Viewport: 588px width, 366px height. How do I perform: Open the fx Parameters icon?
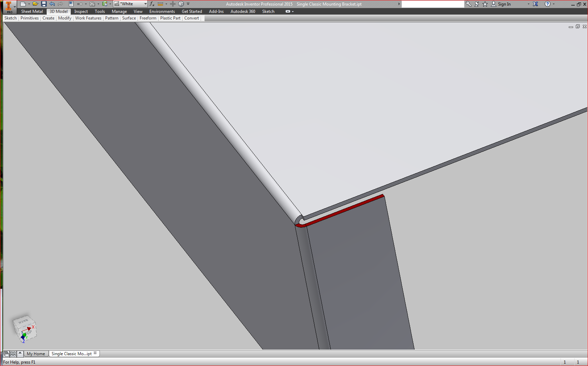152,4
